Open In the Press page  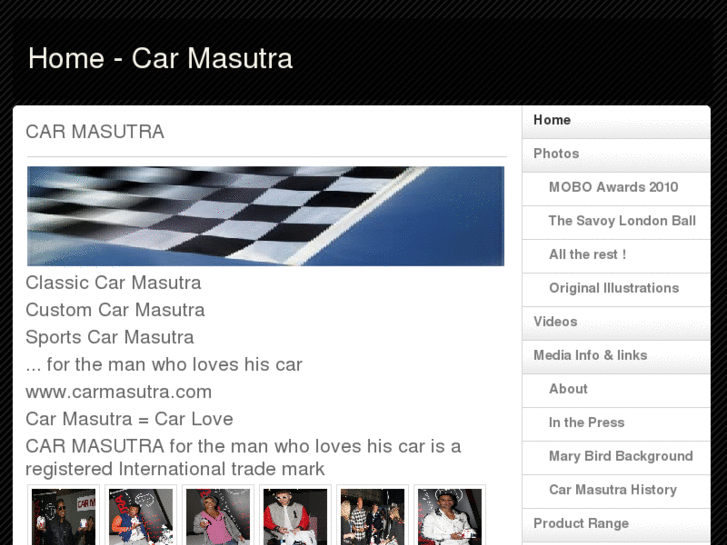[616, 424]
